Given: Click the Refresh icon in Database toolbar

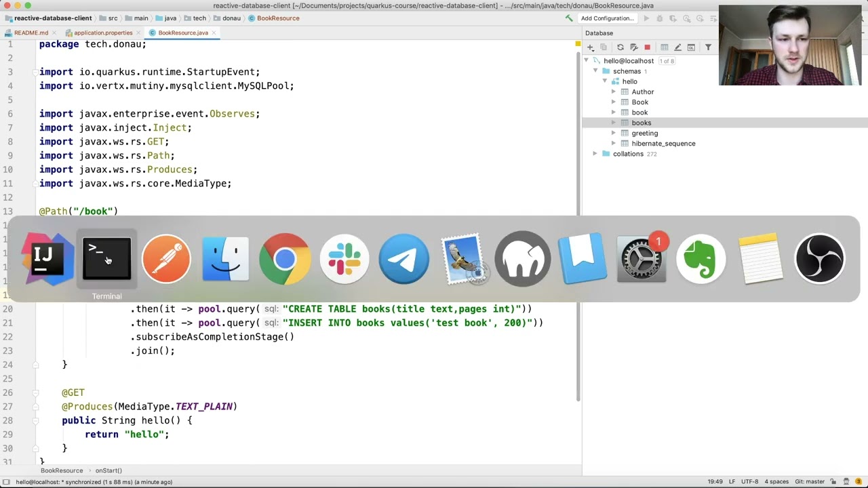Looking at the screenshot, I should tap(620, 47).
